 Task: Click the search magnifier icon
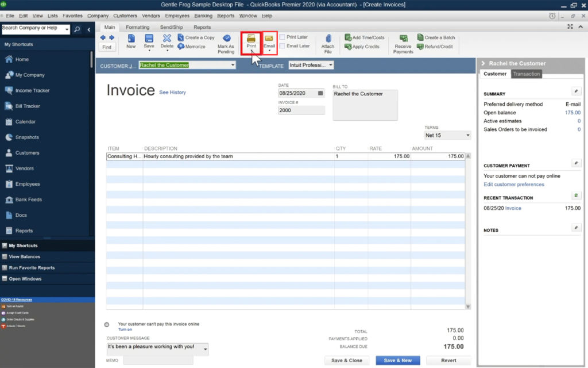pos(77,29)
